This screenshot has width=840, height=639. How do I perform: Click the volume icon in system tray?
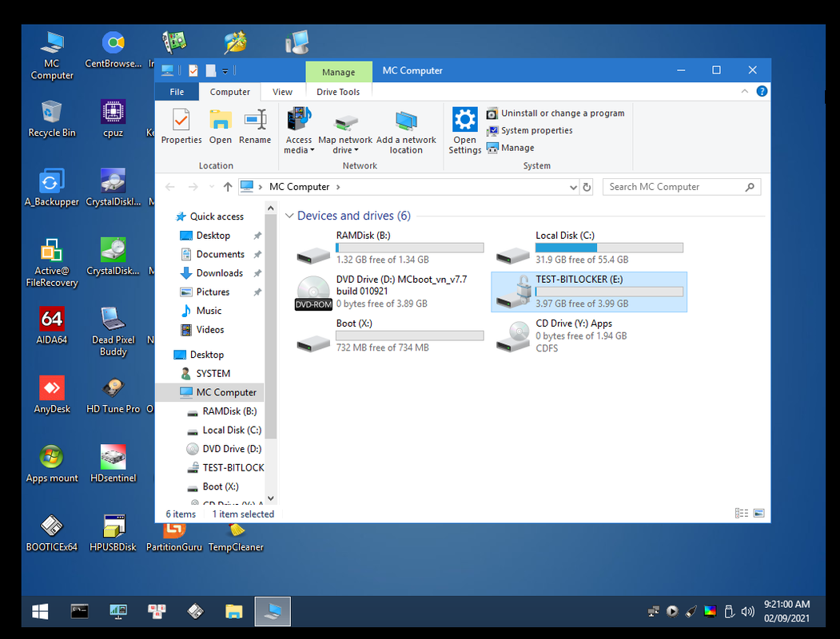tap(747, 611)
